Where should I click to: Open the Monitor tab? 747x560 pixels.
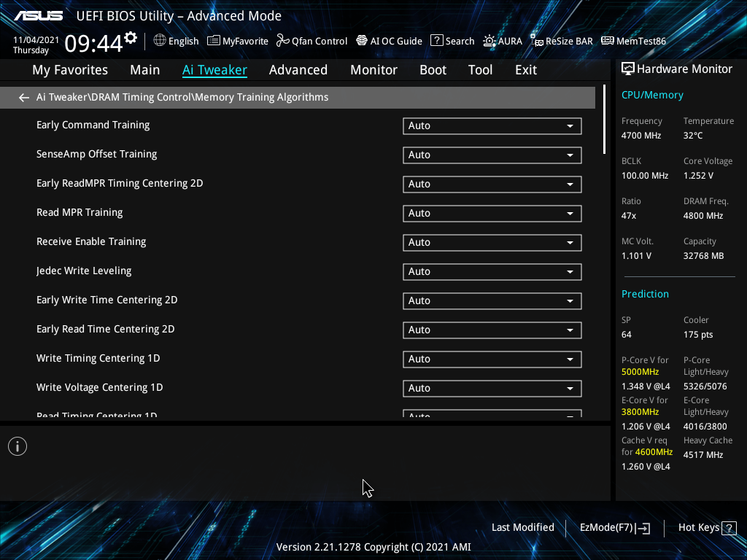point(374,70)
